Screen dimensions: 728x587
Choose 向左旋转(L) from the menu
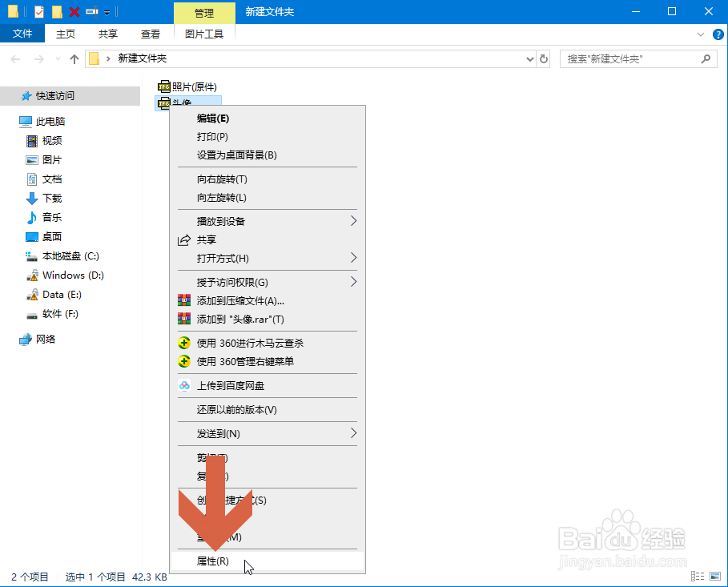267,198
